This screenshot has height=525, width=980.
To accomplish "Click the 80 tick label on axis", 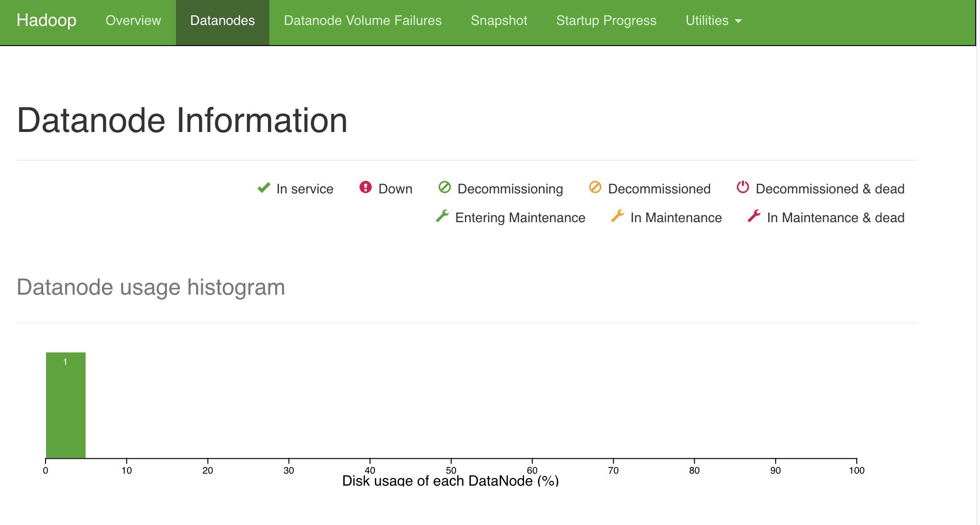I will pyautogui.click(x=694, y=470).
